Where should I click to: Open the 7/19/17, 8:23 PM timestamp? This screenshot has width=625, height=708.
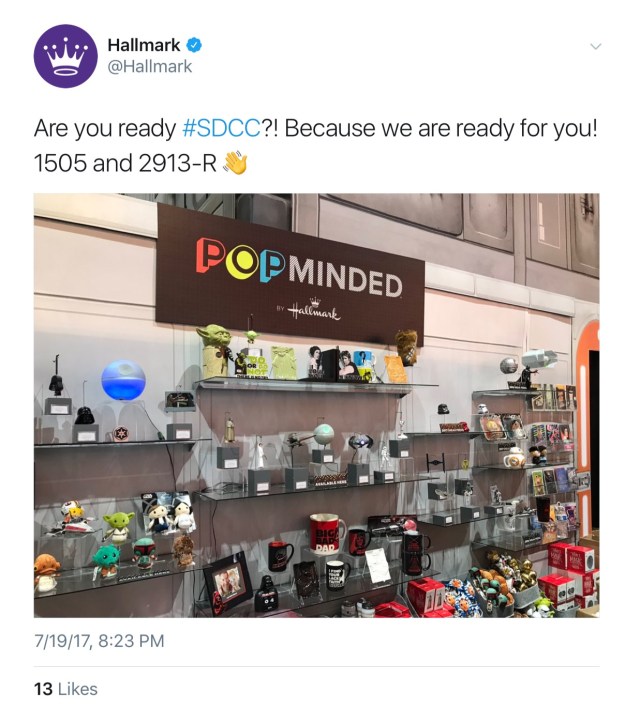tap(99, 641)
